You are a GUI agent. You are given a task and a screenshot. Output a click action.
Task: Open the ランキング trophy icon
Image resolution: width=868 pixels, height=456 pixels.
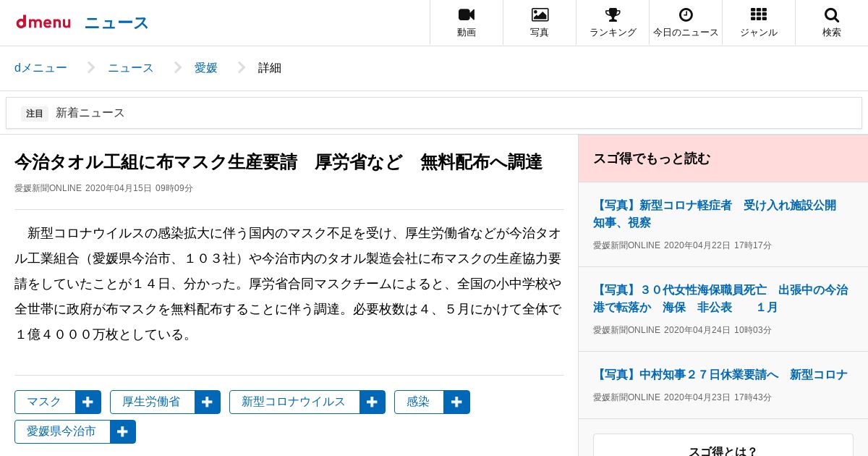[x=613, y=14]
